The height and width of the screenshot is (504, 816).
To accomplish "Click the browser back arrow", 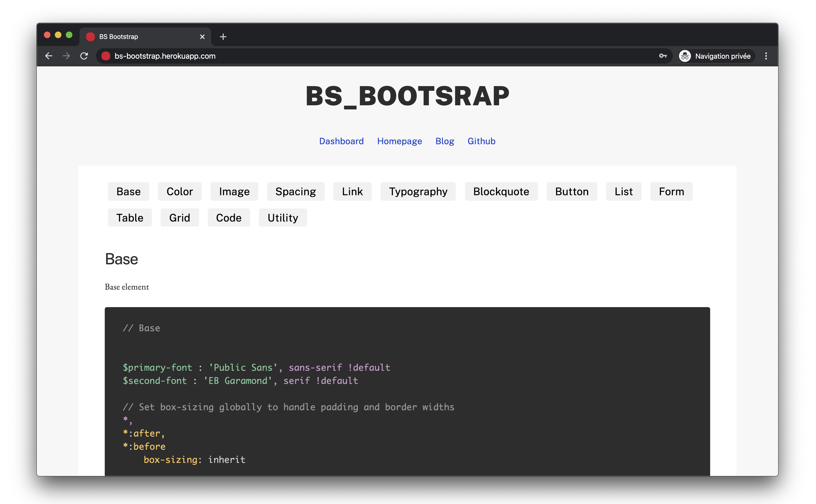I will [x=49, y=56].
